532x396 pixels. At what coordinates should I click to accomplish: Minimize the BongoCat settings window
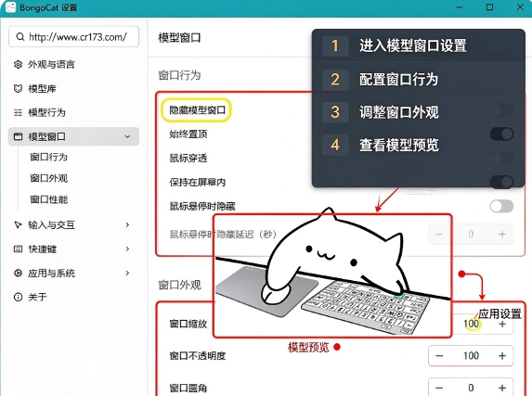coord(459,7)
